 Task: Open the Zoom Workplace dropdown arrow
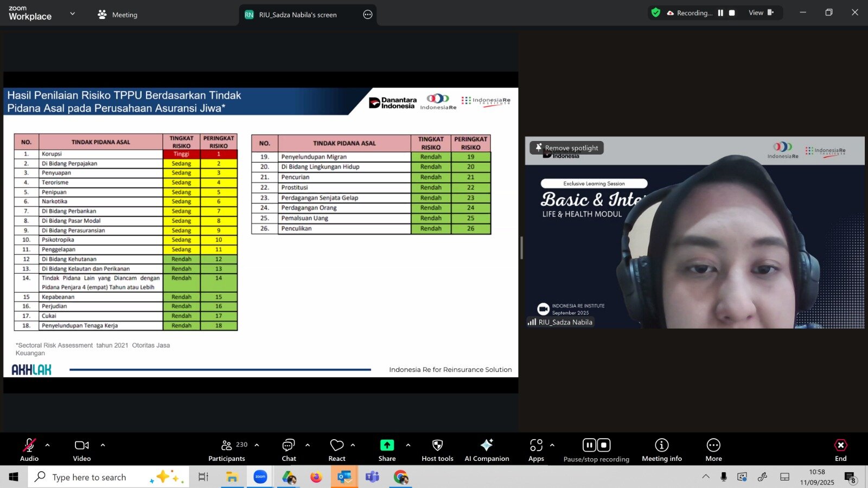pyautogui.click(x=73, y=14)
